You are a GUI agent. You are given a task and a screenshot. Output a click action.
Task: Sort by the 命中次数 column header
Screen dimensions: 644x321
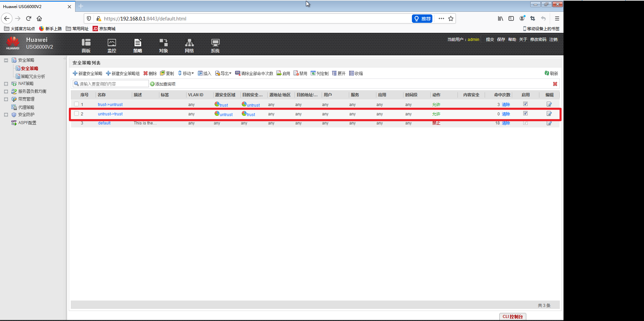coord(502,95)
